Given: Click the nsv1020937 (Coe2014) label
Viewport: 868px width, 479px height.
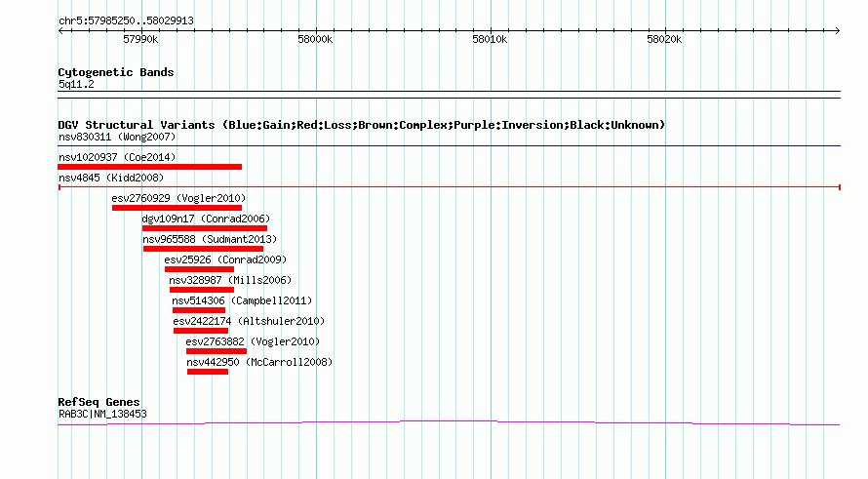Looking at the screenshot, I should [x=117, y=157].
